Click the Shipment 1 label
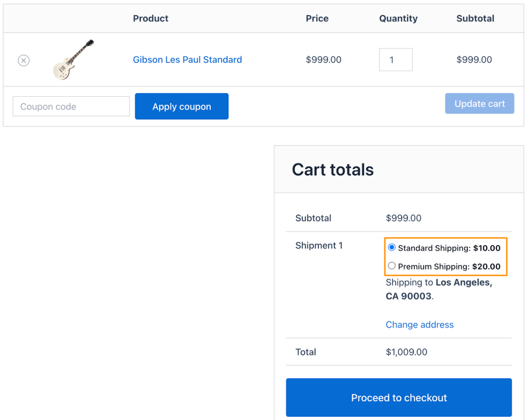The width and height of the screenshot is (527, 420). pyautogui.click(x=319, y=246)
